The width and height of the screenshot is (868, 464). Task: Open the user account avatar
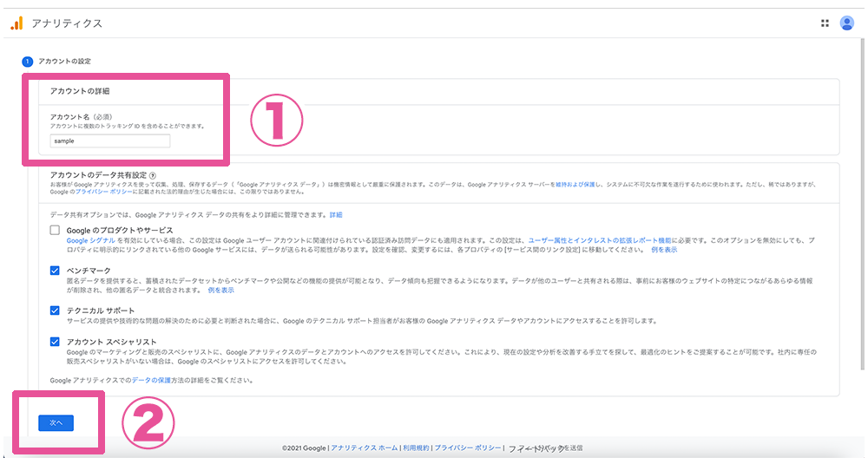pyautogui.click(x=847, y=23)
